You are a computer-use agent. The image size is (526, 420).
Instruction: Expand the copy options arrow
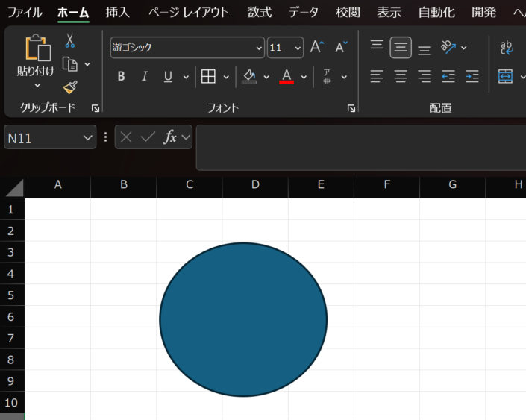click(x=87, y=64)
